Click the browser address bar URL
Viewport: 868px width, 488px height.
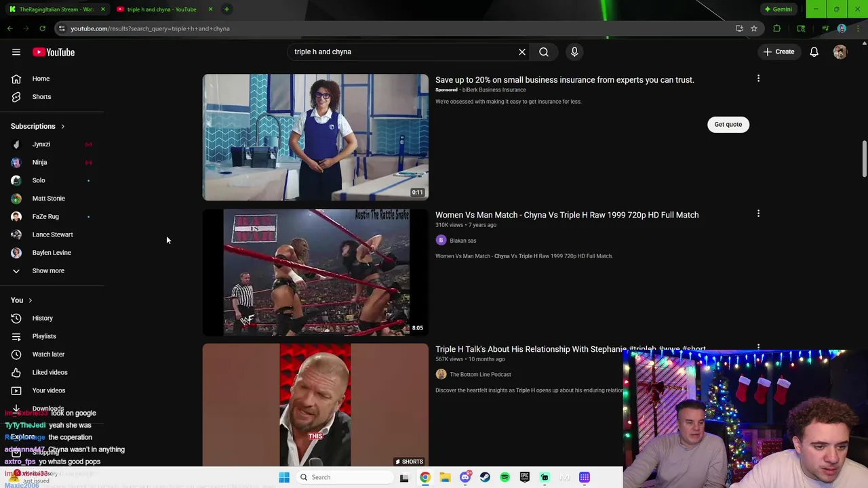click(151, 28)
